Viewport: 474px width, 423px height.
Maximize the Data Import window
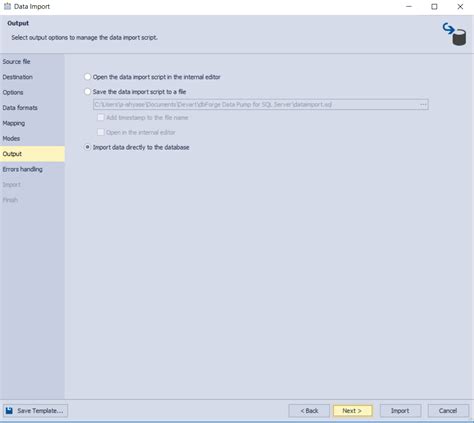point(434,7)
